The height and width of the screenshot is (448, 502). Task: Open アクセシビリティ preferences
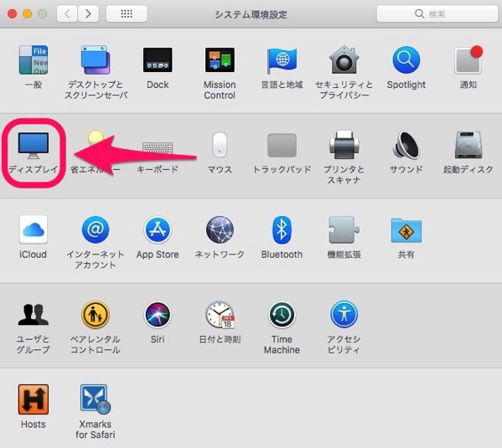(x=344, y=314)
